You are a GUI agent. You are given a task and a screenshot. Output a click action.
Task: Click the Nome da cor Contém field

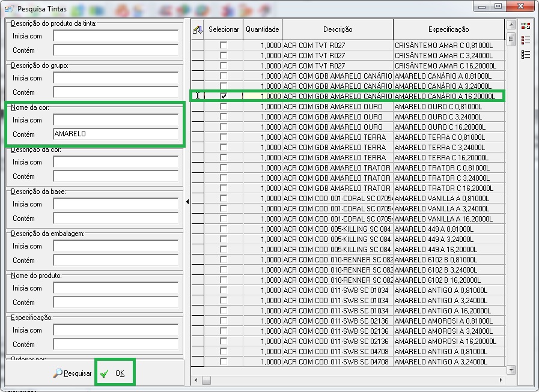click(x=116, y=134)
